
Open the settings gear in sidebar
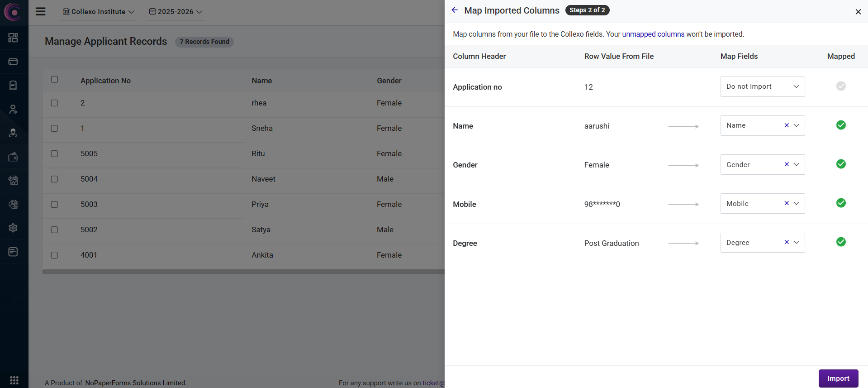pyautogui.click(x=13, y=228)
